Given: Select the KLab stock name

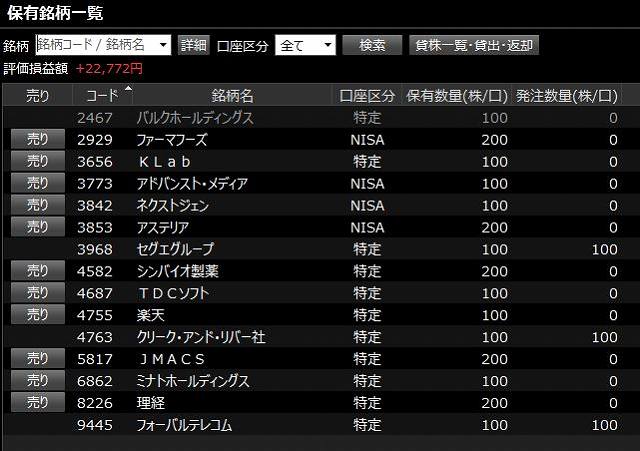Looking at the screenshot, I should tap(164, 162).
